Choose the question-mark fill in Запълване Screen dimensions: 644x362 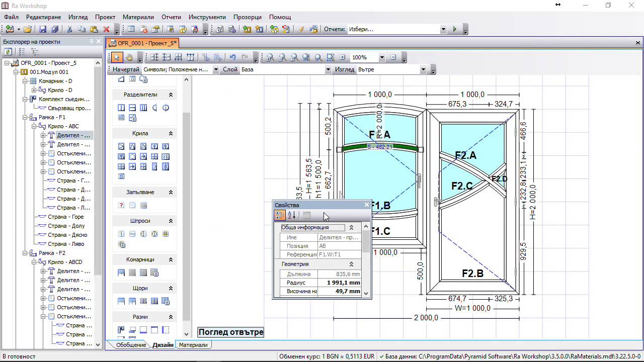click(121, 205)
